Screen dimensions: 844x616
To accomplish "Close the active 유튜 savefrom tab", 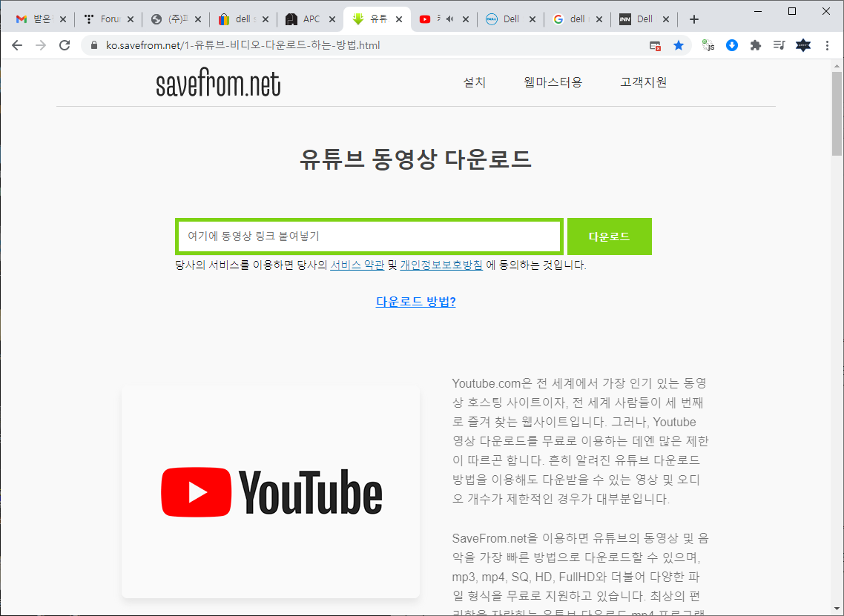I will point(399,19).
